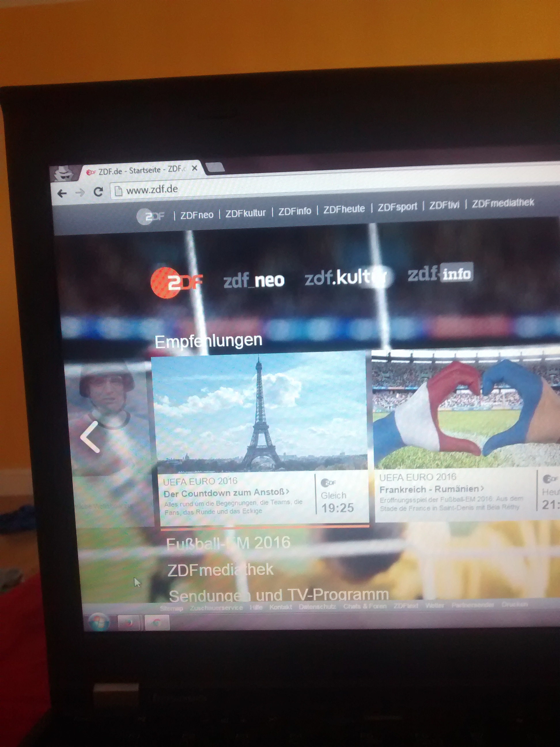Click the Chats & Foren footer link

click(x=365, y=606)
